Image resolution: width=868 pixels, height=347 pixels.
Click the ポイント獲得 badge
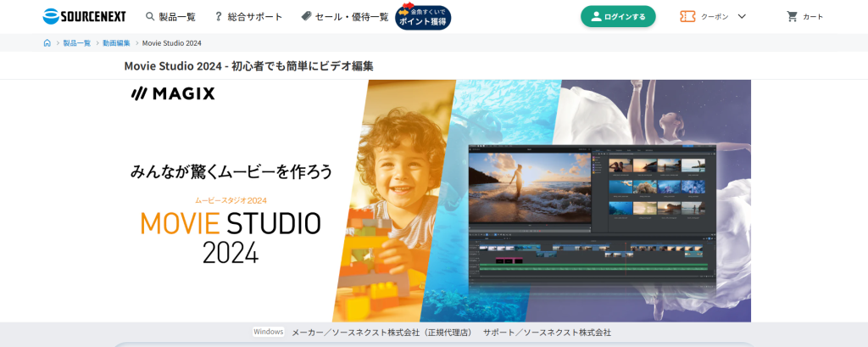[x=423, y=17]
